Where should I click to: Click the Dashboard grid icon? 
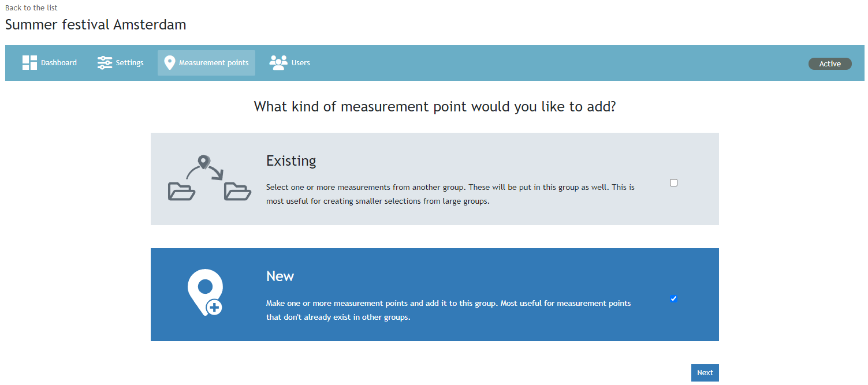point(29,63)
